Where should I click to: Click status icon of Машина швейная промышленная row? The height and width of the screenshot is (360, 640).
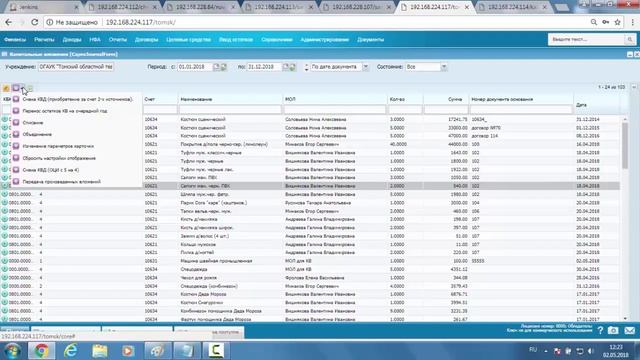tap(5, 261)
